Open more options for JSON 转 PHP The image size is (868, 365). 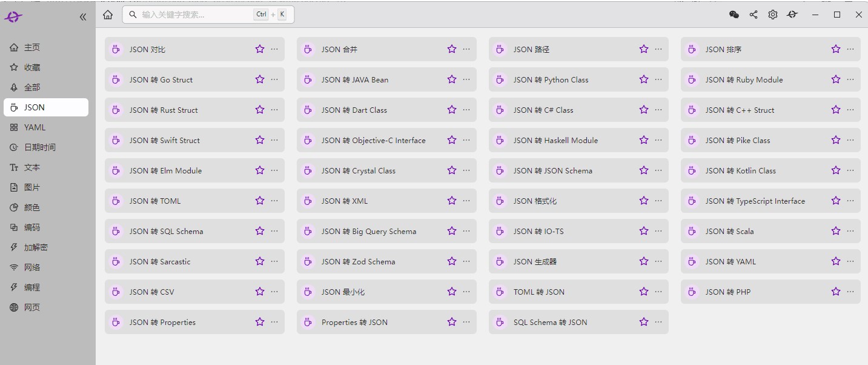coord(850,292)
